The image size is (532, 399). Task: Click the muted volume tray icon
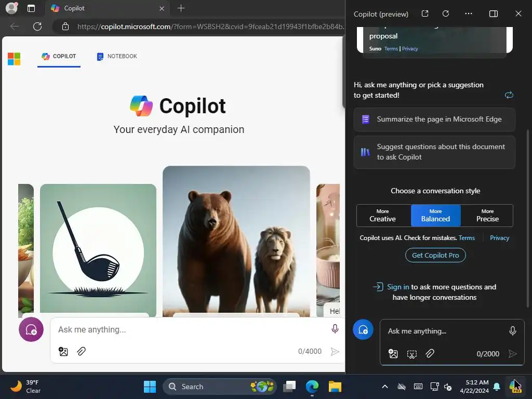click(x=448, y=387)
